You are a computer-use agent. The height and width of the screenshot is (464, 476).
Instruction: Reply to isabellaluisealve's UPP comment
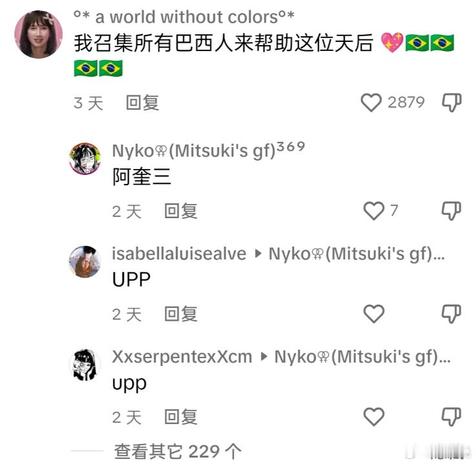coord(181,314)
